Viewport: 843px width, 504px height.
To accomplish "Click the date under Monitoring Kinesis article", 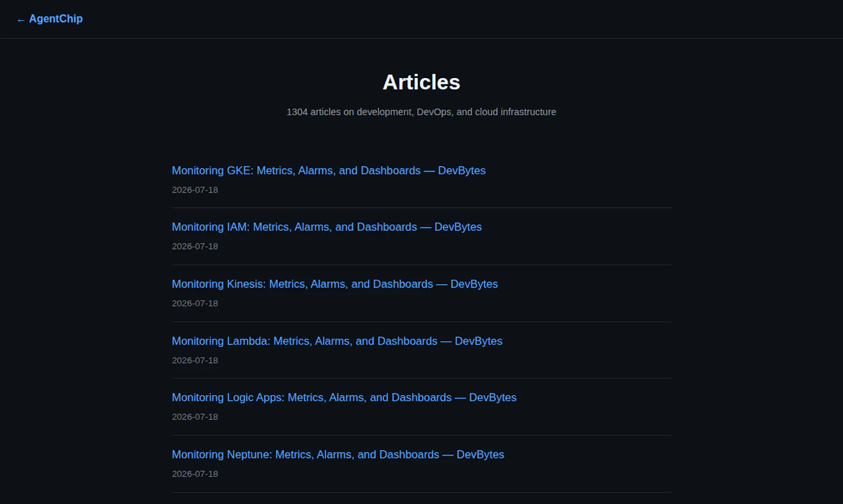I will (195, 303).
